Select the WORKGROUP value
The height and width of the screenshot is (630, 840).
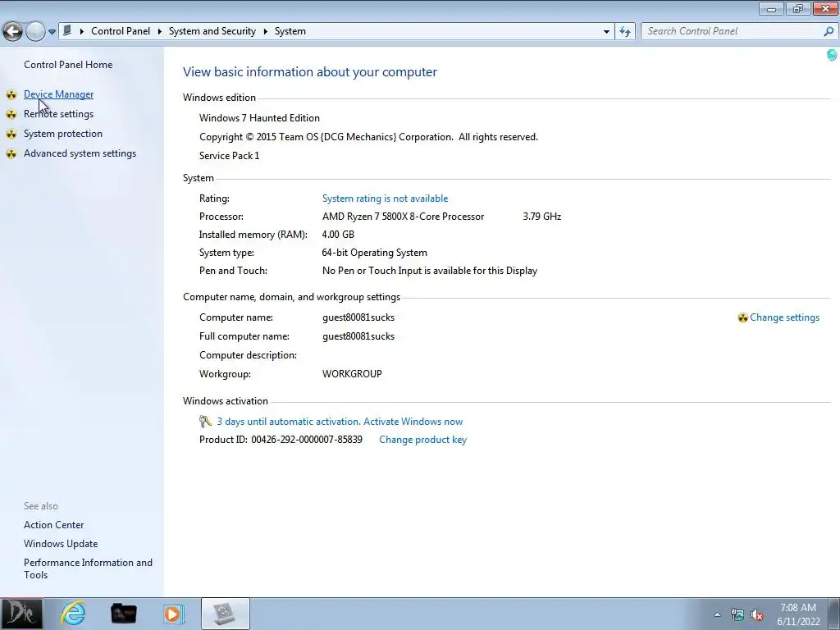click(x=352, y=374)
